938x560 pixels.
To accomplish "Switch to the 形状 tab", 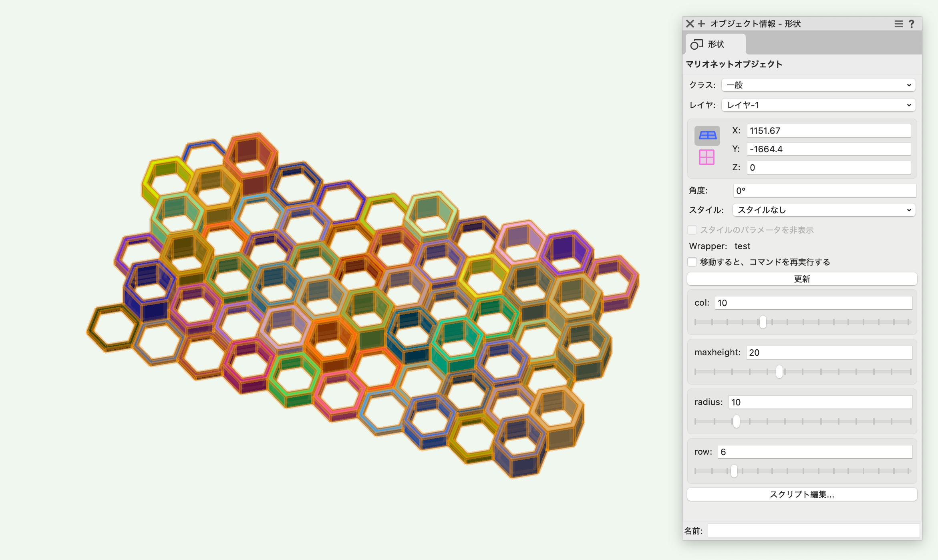I will tap(715, 44).
